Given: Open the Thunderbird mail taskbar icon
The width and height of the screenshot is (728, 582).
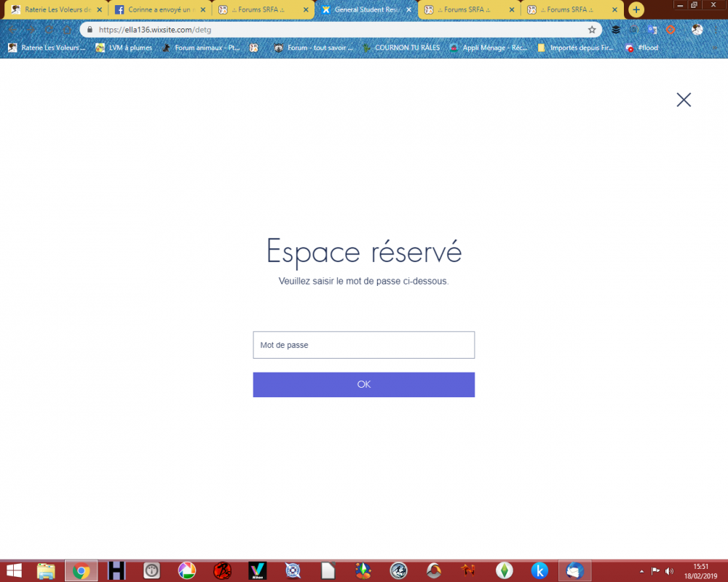Looking at the screenshot, I should 574,571.
